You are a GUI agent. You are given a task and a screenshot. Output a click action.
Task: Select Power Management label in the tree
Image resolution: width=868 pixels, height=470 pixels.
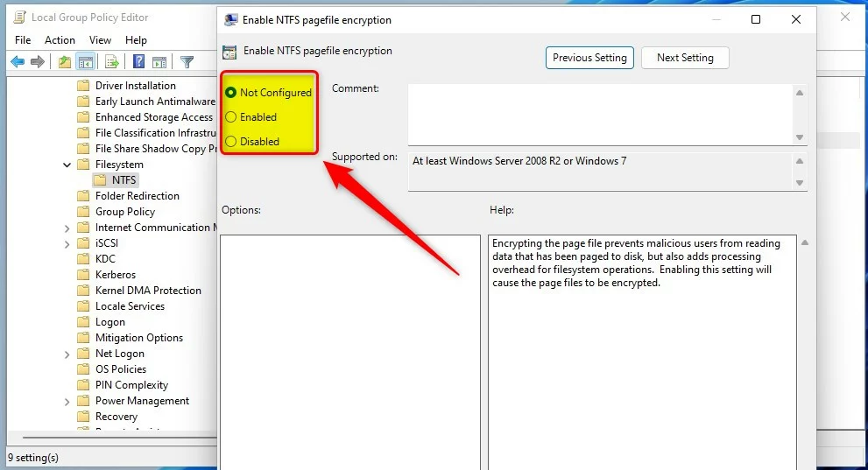point(142,401)
